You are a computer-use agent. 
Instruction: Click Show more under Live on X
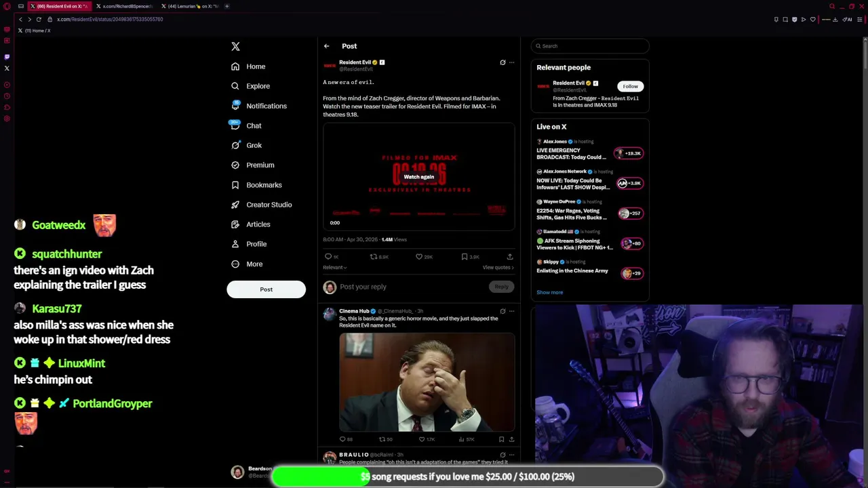[x=549, y=292]
